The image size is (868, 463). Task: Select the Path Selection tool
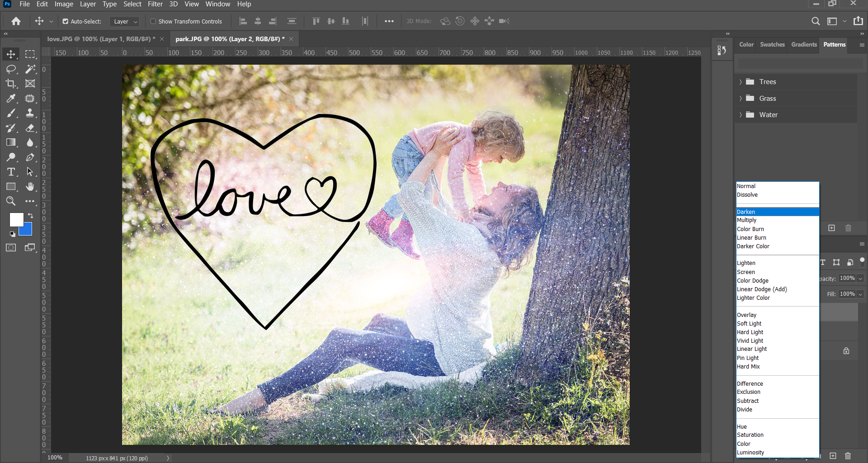pos(30,172)
